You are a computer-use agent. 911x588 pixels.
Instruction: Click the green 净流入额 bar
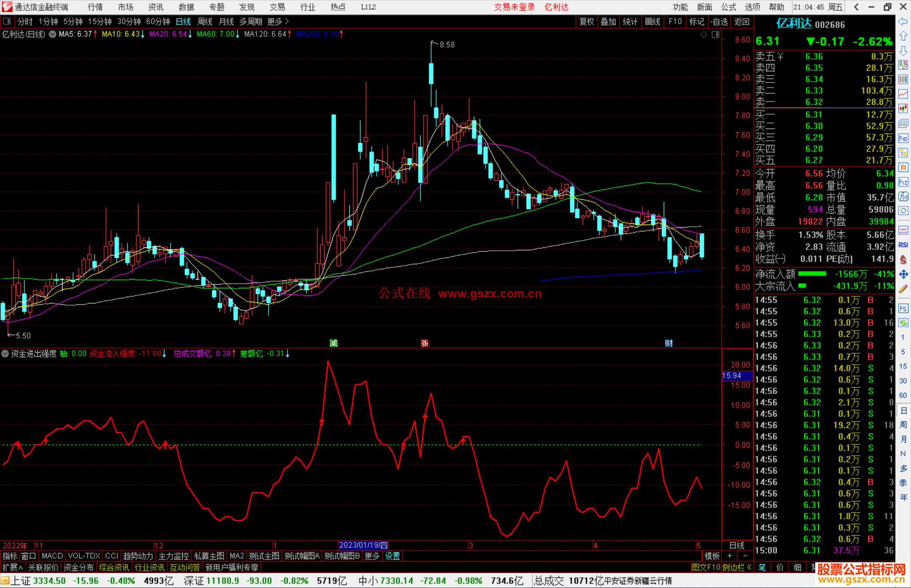click(812, 274)
